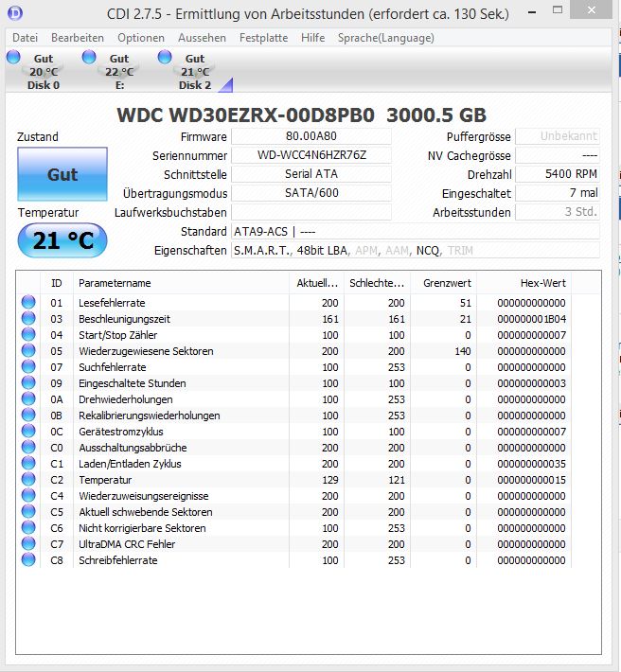
Task: Click status orb of Wiederzuweisungsereignisse row
Action: coord(28,495)
